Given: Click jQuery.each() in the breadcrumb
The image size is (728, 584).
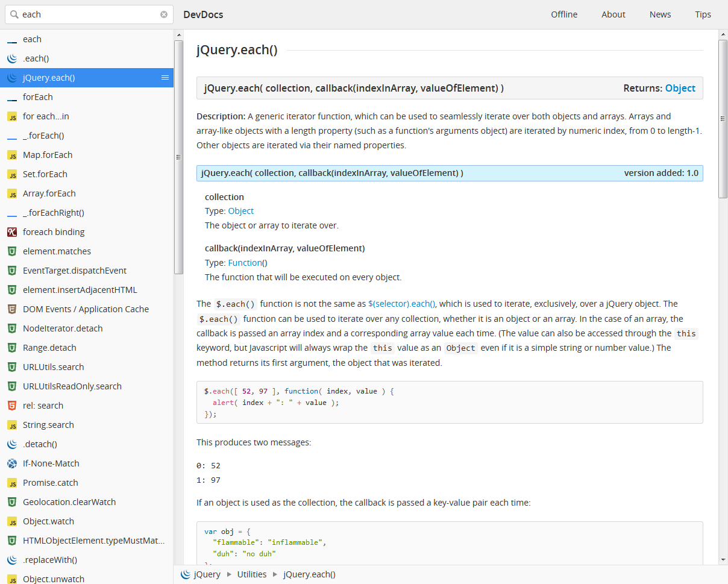Looking at the screenshot, I should click(x=309, y=574).
